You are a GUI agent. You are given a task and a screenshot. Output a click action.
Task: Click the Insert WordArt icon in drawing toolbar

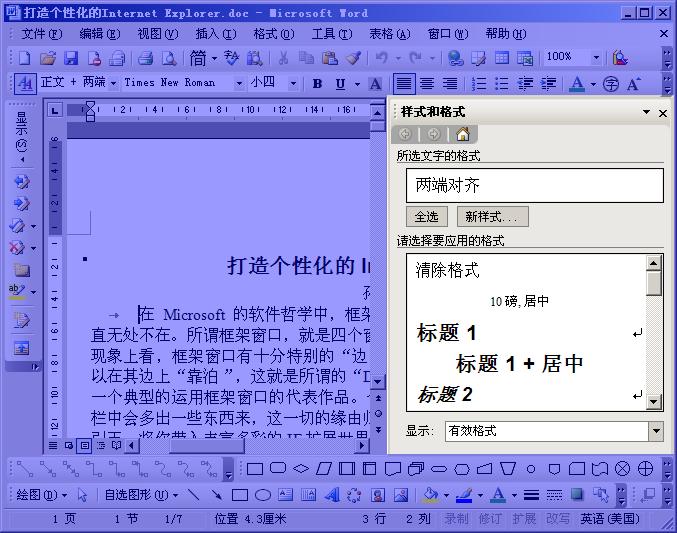tap(308, 495)
